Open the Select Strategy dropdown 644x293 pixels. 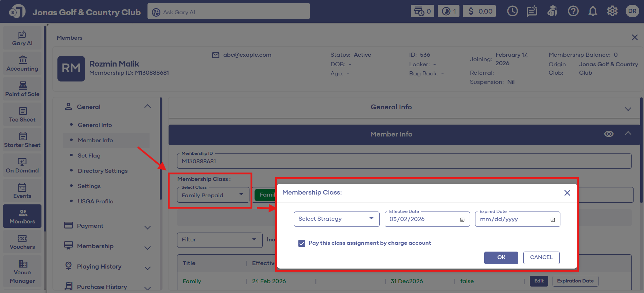coord(336,219)
